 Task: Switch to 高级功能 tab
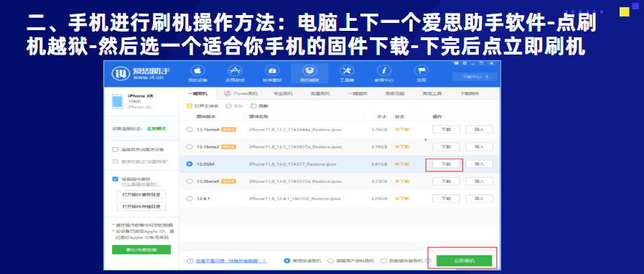pos(395,93)
